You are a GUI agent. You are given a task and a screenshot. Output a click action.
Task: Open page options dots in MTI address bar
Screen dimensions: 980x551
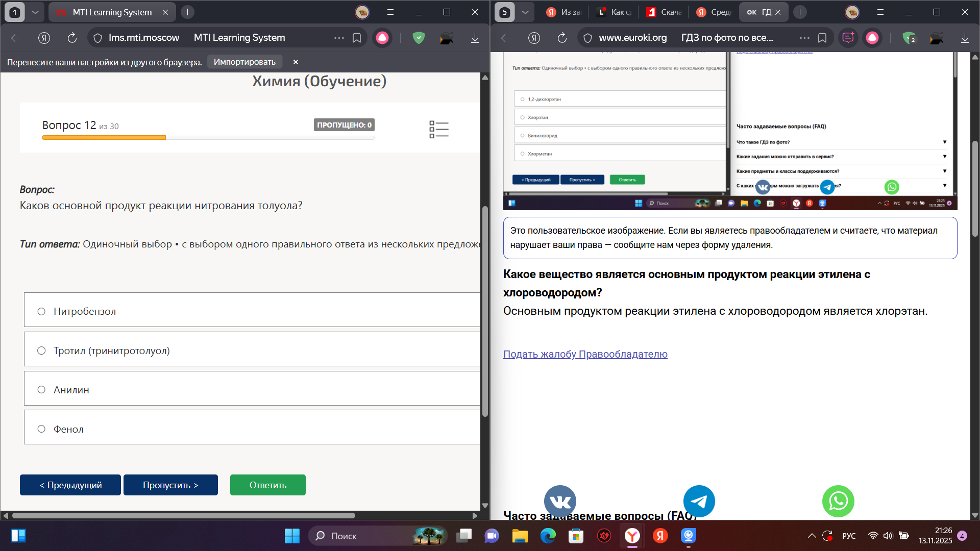(x=339, y=37)
